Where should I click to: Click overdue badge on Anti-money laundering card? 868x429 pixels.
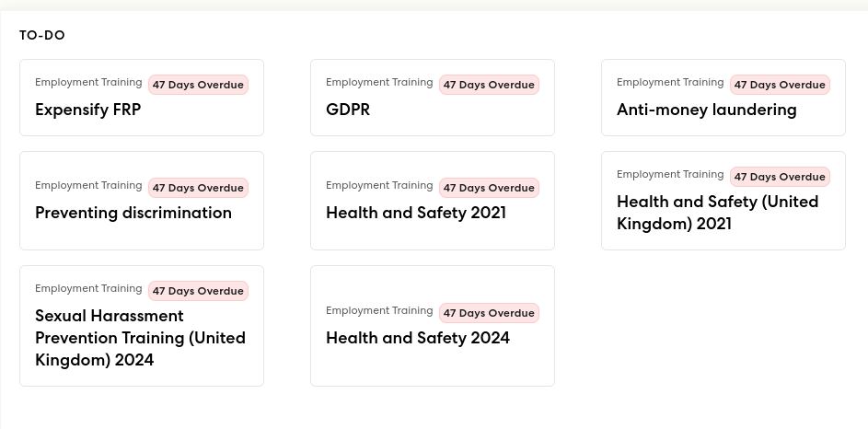click(780, 85)
